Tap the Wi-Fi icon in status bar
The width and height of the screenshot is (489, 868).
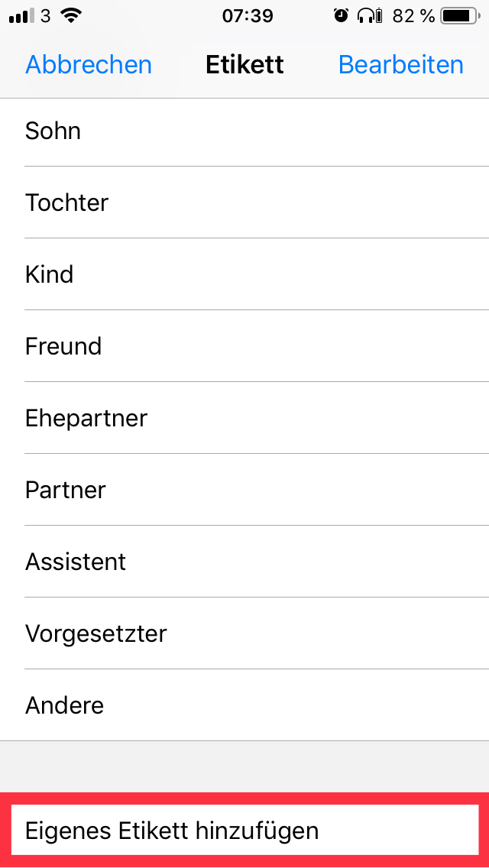(71, 15)
